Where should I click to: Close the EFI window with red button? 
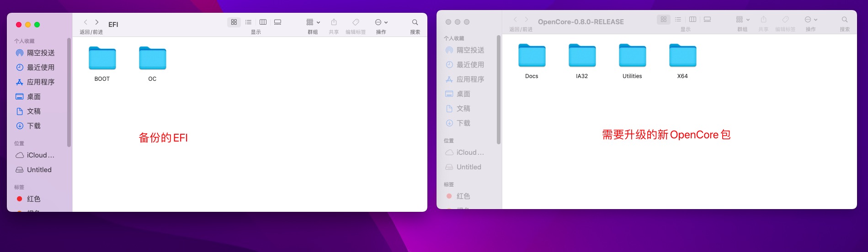tap(19, 25)
